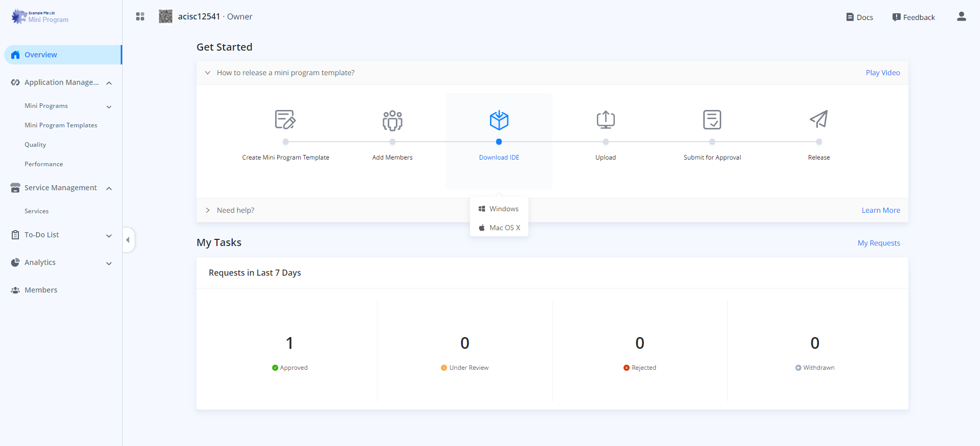
Task: Click the Create Mini Program Template icon
Action: [285, 120]
